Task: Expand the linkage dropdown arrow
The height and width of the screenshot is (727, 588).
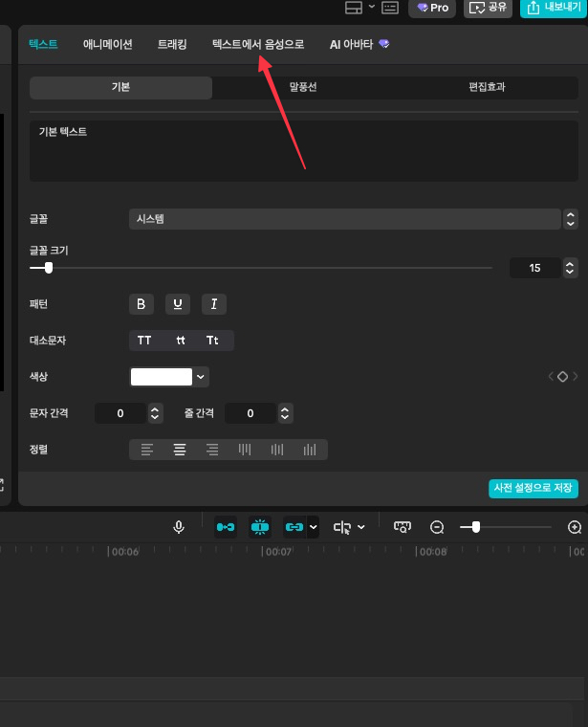Action: (x=314, y=527)
